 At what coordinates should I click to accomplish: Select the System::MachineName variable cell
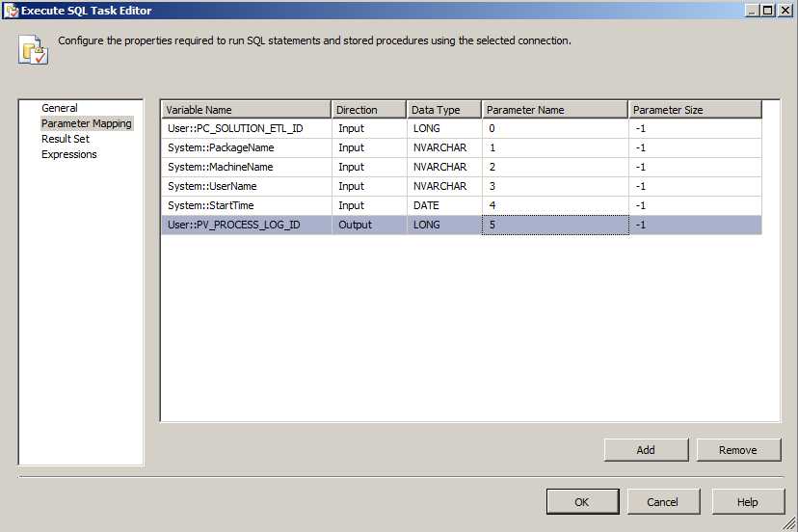point(247,167)
